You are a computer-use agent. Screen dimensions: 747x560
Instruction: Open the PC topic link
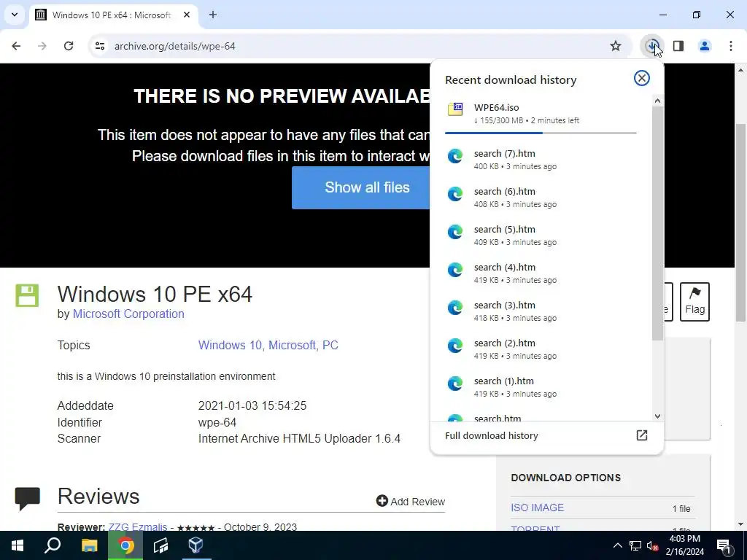[x=330, y=345]
